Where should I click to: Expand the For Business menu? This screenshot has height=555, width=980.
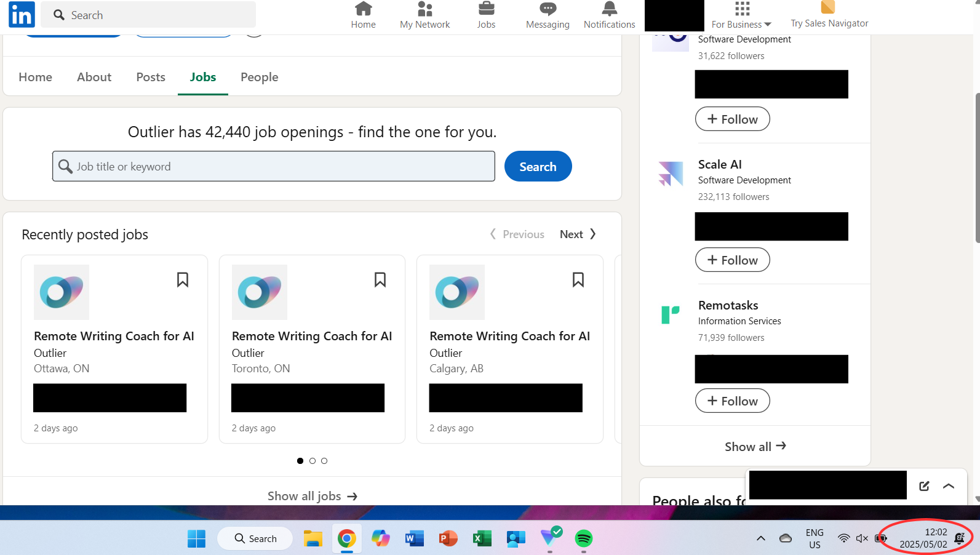[741, 15]
